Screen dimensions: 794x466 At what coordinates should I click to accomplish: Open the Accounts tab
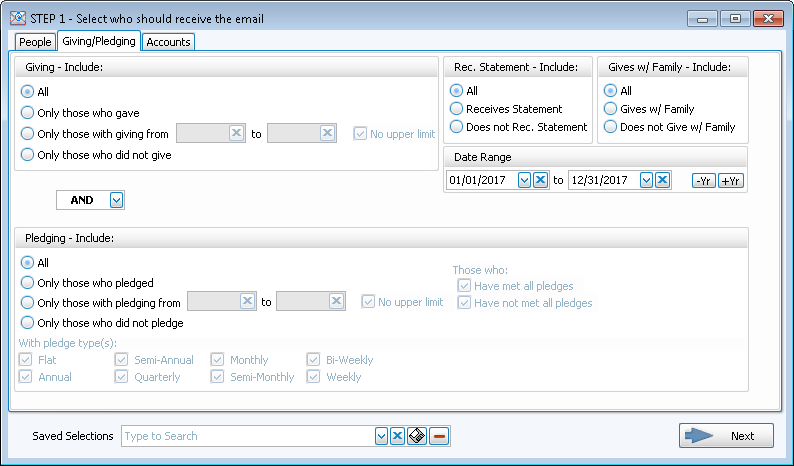point(168,42)
